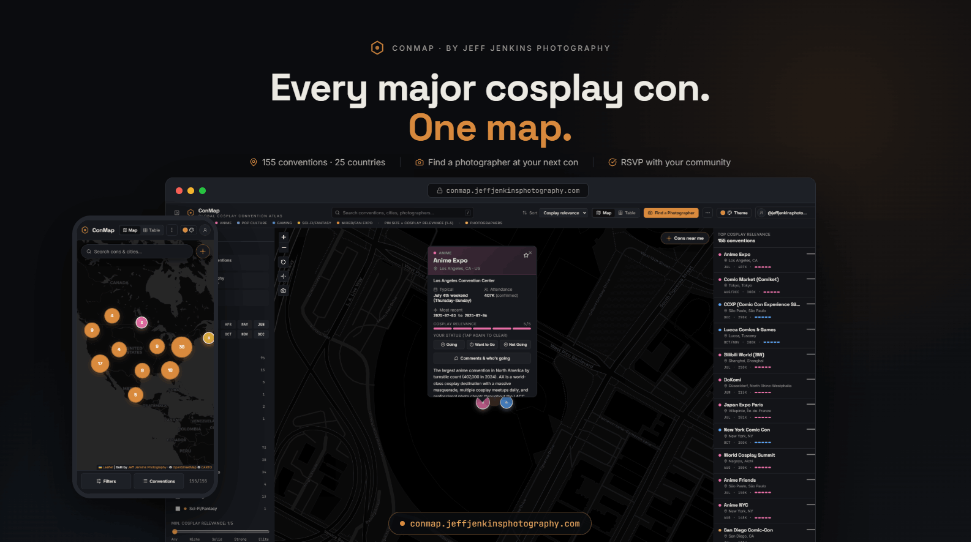This screenshot has height=551, width=980.
Task: Select Anime NYC in the list
Action: 766,511
